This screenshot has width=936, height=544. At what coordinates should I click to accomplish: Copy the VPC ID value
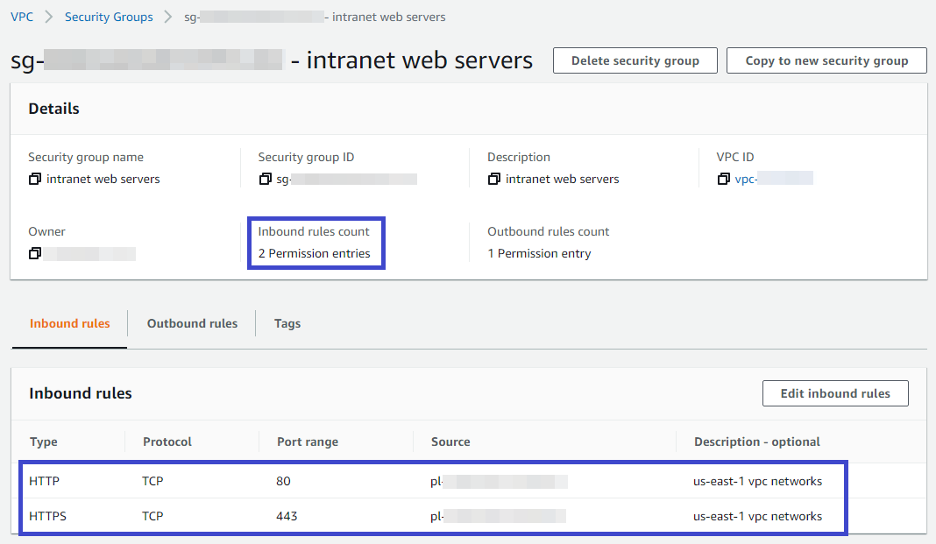tap(723, 179)
